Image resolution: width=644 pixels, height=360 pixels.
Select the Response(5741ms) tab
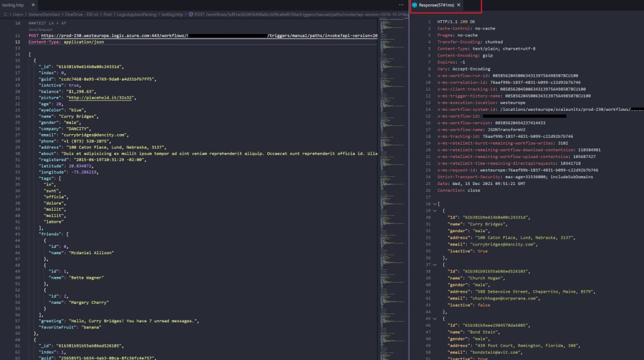tap(436, 5)
